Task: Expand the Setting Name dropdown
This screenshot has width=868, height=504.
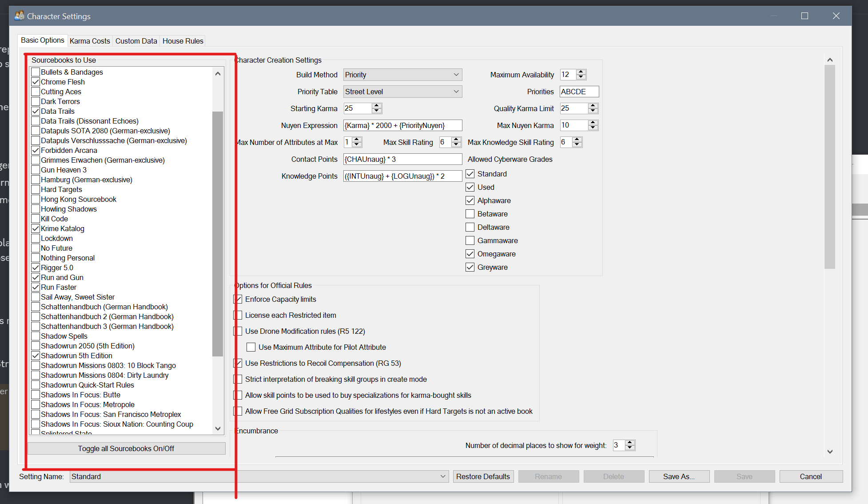Action: click(259, 476)
